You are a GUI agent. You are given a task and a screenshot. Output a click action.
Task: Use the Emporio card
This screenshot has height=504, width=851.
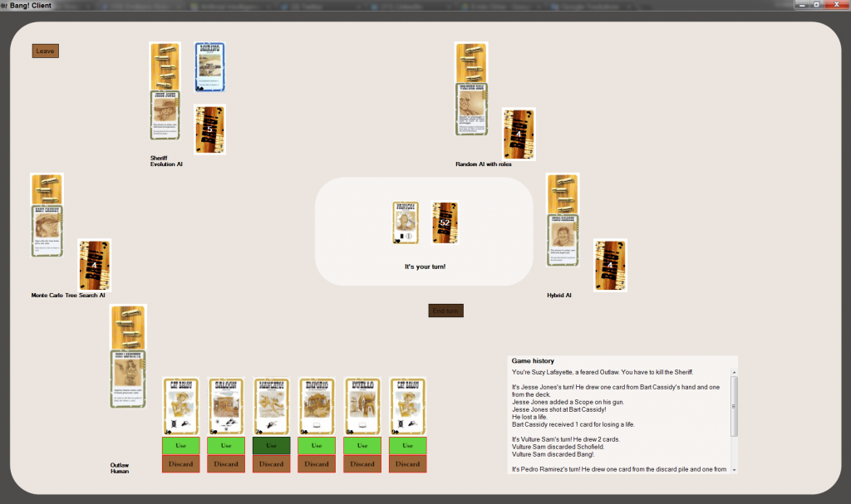pyautogui.click(x=317, y=445)
